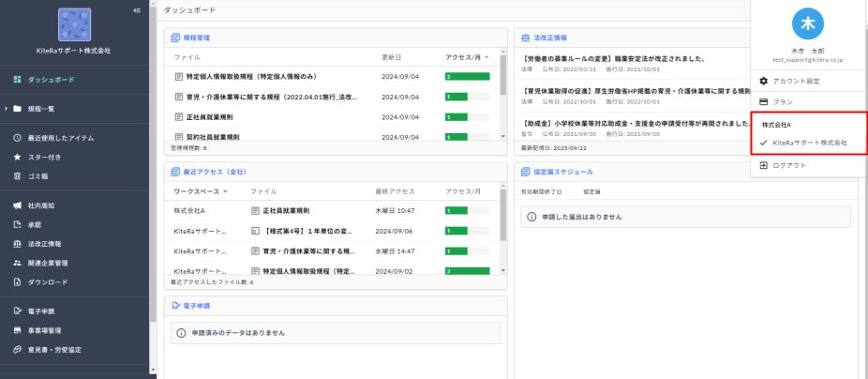Click the 最近アクセス（全社） header icon
Image resolution: width=868 pixels, height=379 pixels.
[175, 172]
